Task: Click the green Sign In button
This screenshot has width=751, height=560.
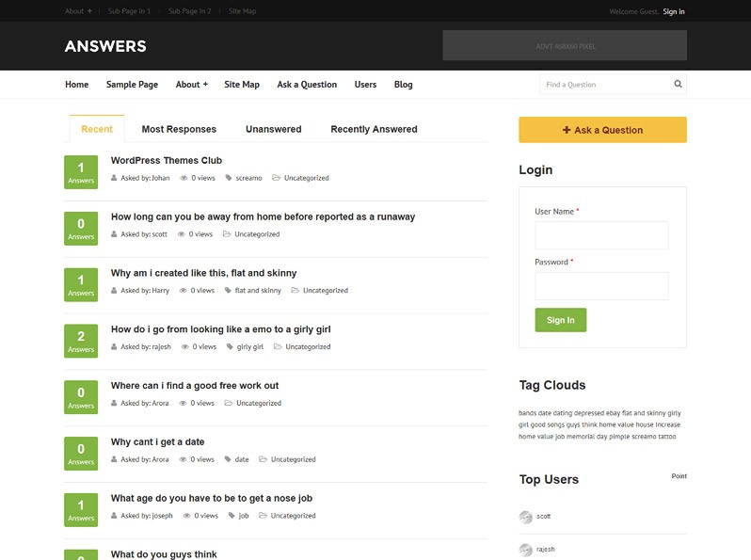Action: (x=560, y=320)
